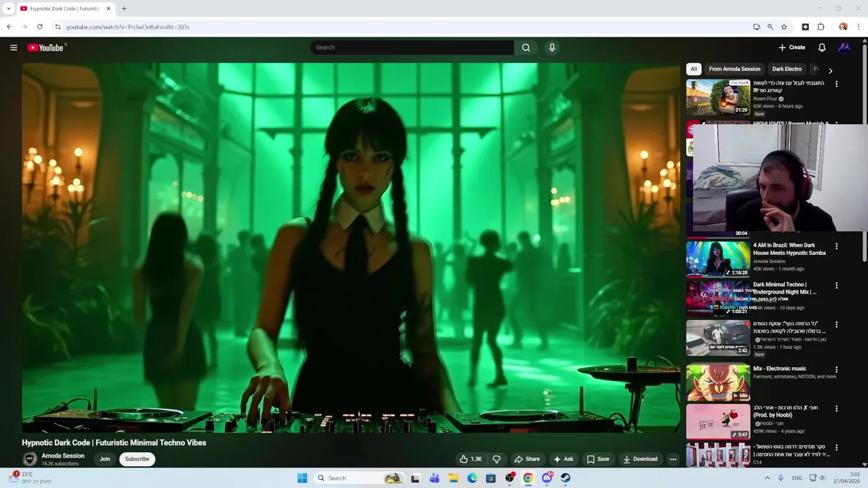Go back in the browser
868x488 pixels.
click(9, 26)
